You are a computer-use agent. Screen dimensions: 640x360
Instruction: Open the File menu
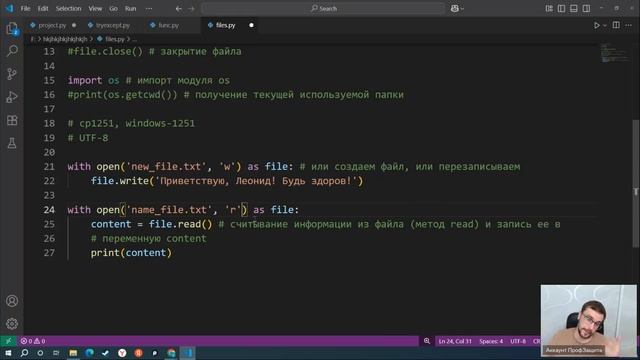click(x=25, y=9)
